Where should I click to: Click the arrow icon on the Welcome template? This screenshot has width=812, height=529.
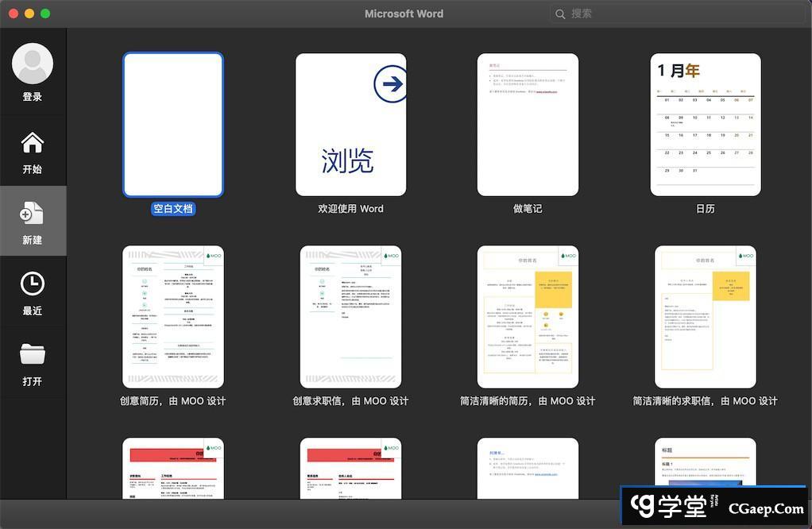point(390,84)
